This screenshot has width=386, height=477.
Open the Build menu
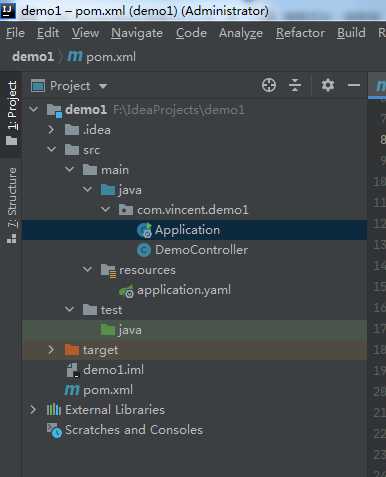click(x=351, y=33)
